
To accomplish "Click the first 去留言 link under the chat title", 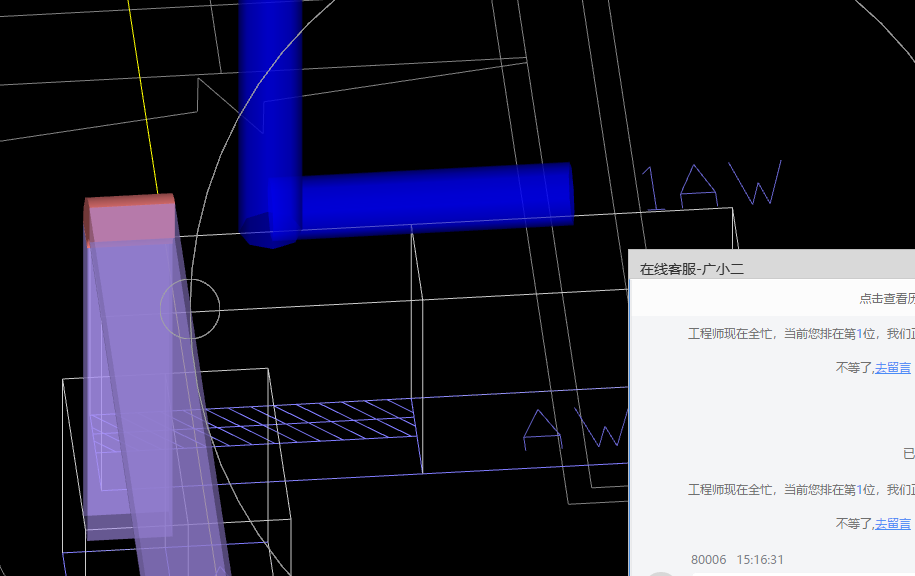I will pyautogui.click(x=892, y=368).
